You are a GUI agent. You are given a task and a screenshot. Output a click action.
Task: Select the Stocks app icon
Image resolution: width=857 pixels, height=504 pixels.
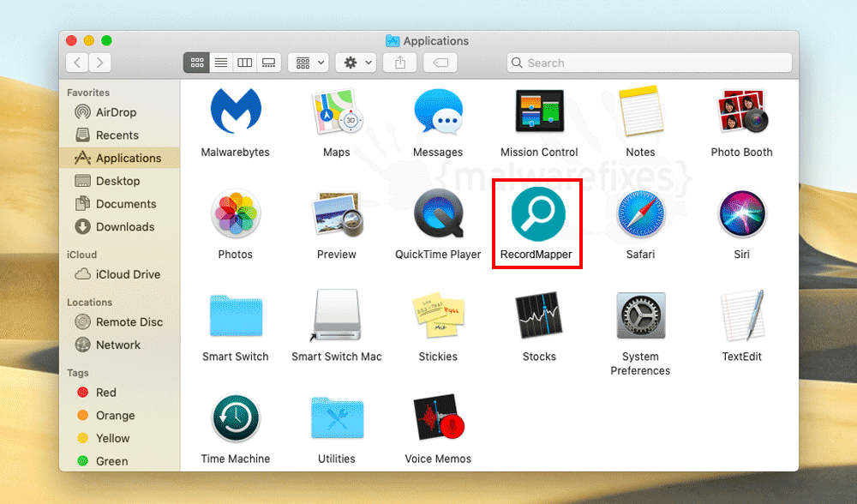tap(539, 315)
